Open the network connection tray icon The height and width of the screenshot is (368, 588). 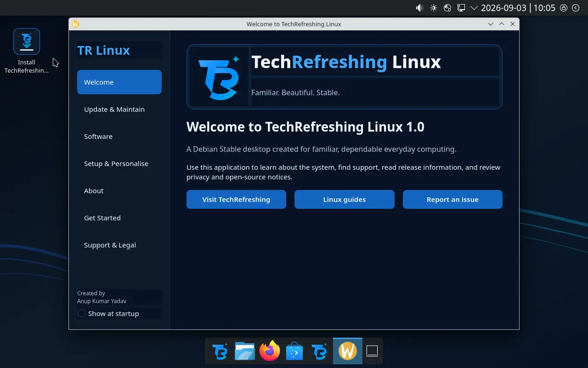coord(461,8)
